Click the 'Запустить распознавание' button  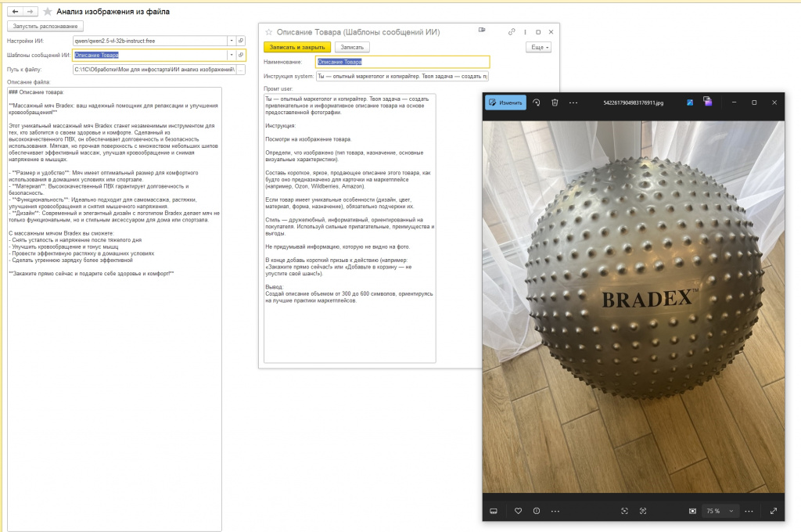45,26
